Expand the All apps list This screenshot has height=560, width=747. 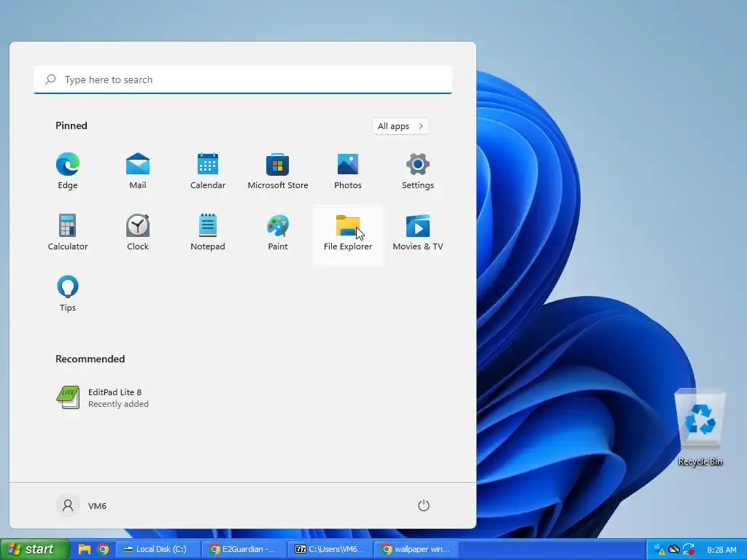(x=400, y=126)
